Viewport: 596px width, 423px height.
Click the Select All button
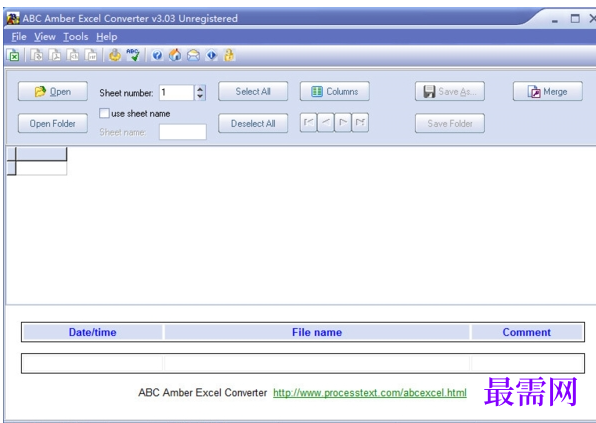pos(253,91)
